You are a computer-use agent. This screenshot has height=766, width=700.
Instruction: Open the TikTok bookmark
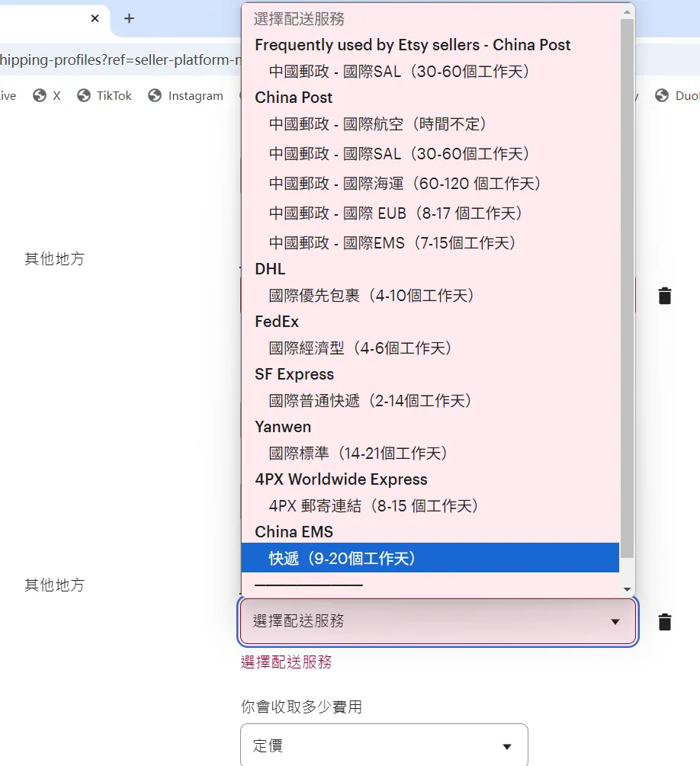click(104, 96)
